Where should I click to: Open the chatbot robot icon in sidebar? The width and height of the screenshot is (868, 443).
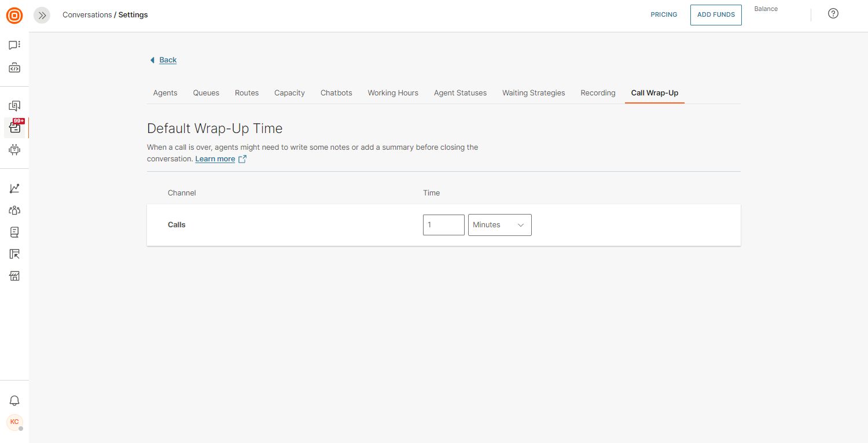14,150
